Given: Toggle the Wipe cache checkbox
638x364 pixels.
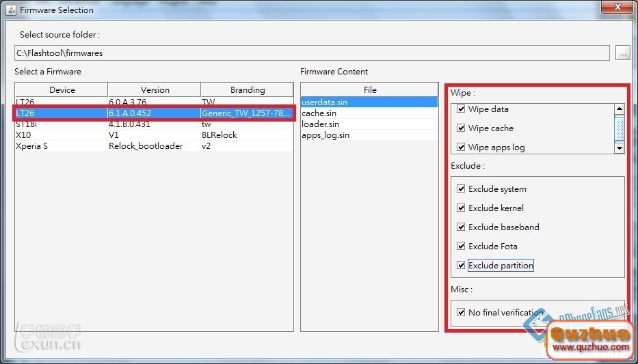Looking at the screenshot, I should coord(461,128).
